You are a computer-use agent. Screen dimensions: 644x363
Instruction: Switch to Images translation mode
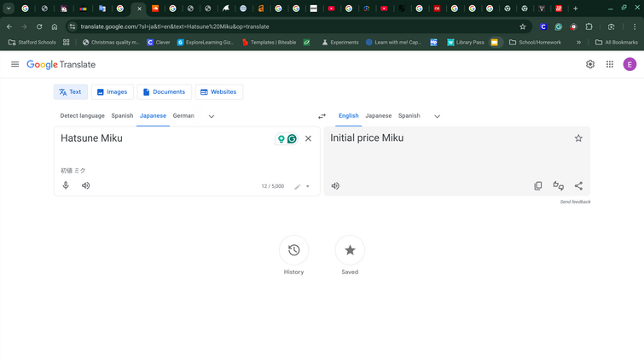click(112, 92)
